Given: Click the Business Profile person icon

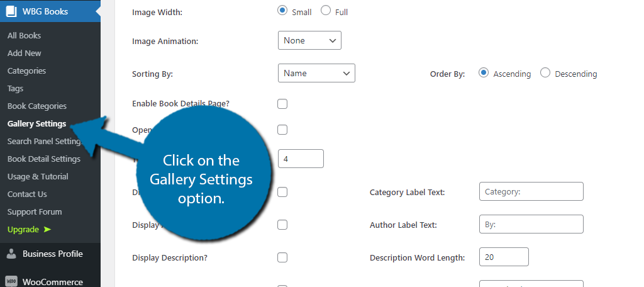Looking at the screenshot, I should coord(11,254).
